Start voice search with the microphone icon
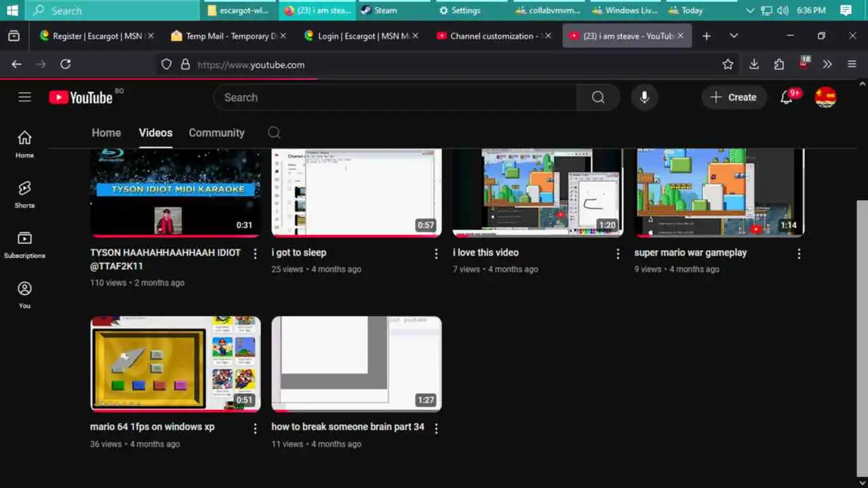868x488 pixels. pyautogui.click(x=644, y=98)
